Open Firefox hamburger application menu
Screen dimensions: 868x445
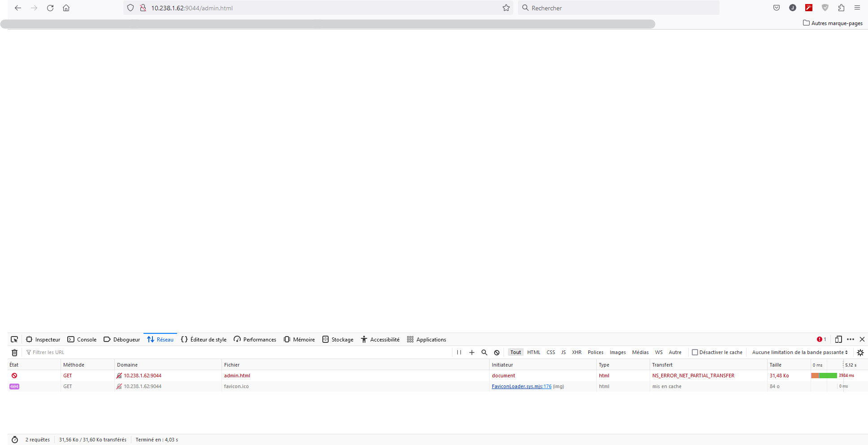coord(857,8)
